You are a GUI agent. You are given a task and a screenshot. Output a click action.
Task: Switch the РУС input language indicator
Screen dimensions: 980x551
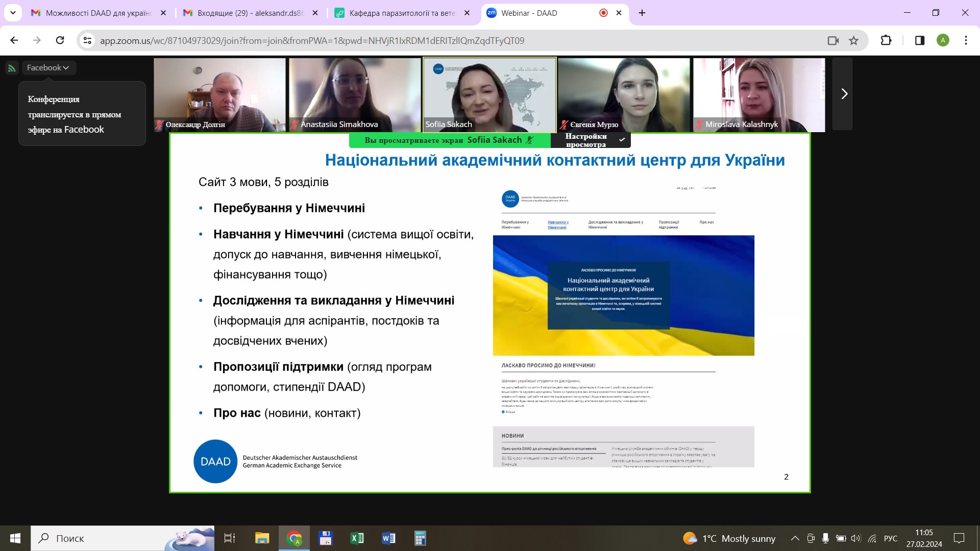coord(891,538)
